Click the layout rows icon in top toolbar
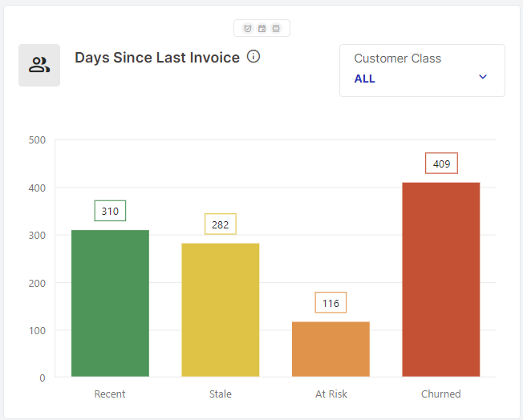The height and width of the screenshot is (420, 523). point(275,28)
